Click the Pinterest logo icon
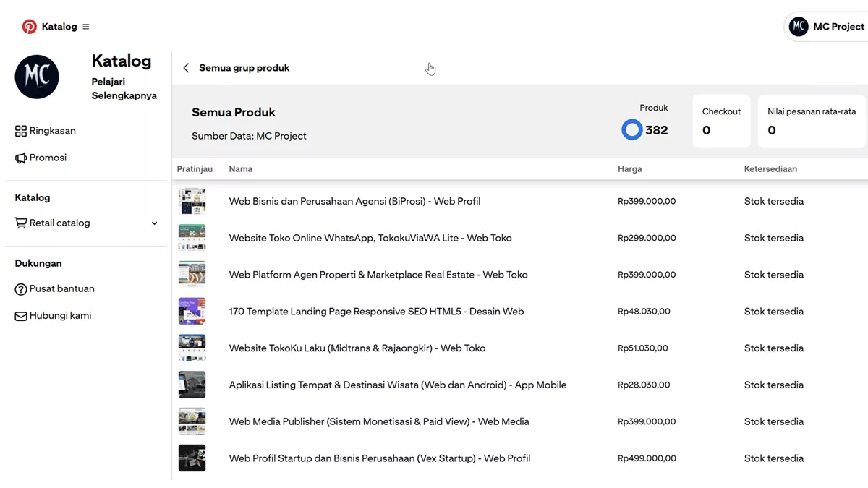This screenshot has width=868, height=488. [x=29, y=27]
